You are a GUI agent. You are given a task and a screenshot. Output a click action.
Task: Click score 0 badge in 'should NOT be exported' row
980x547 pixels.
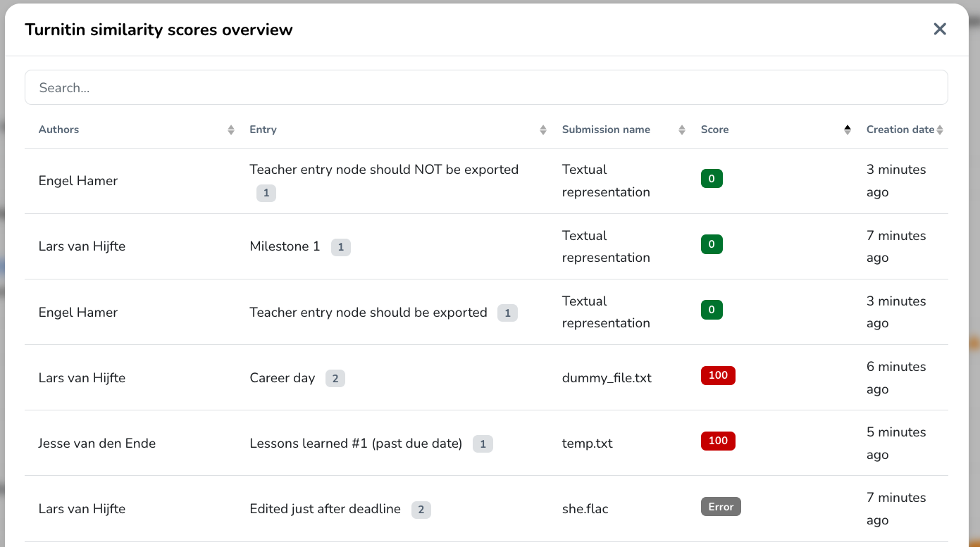(712, 179)
